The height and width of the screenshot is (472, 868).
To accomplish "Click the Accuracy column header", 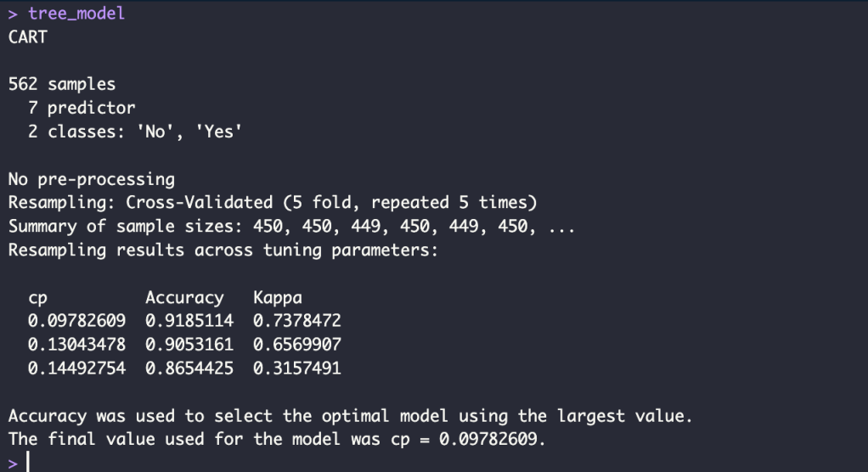I will (x=184, y=298).
